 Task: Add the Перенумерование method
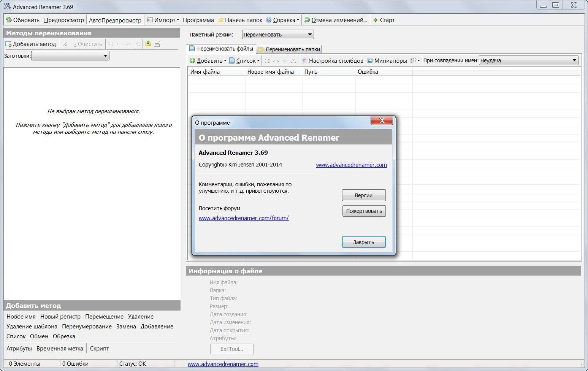click(x=87, y=327)
